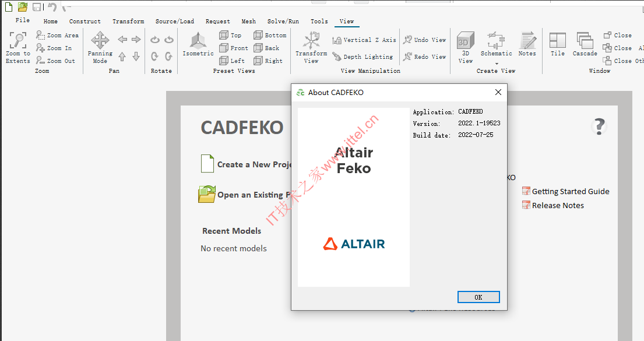Click the first Close window option
This screenshot has height=341, width=644.
click(618, 36)
